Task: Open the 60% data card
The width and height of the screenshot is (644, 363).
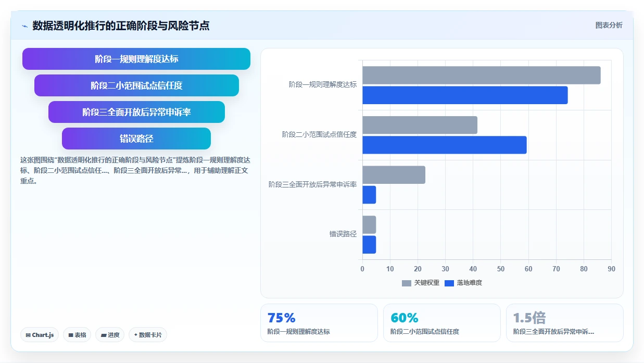Action: click(442, 323)
